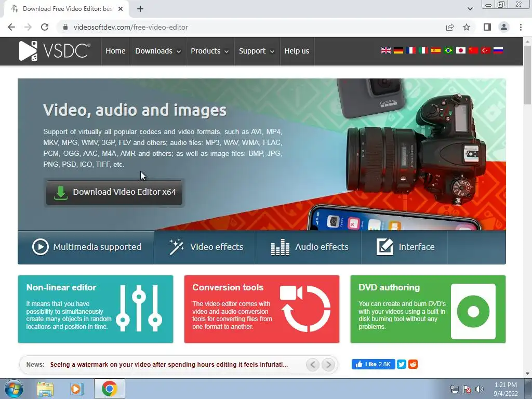Switch to Spanish flag language
The width and height of the screenshot is (532, 399).
coord(436,50)
